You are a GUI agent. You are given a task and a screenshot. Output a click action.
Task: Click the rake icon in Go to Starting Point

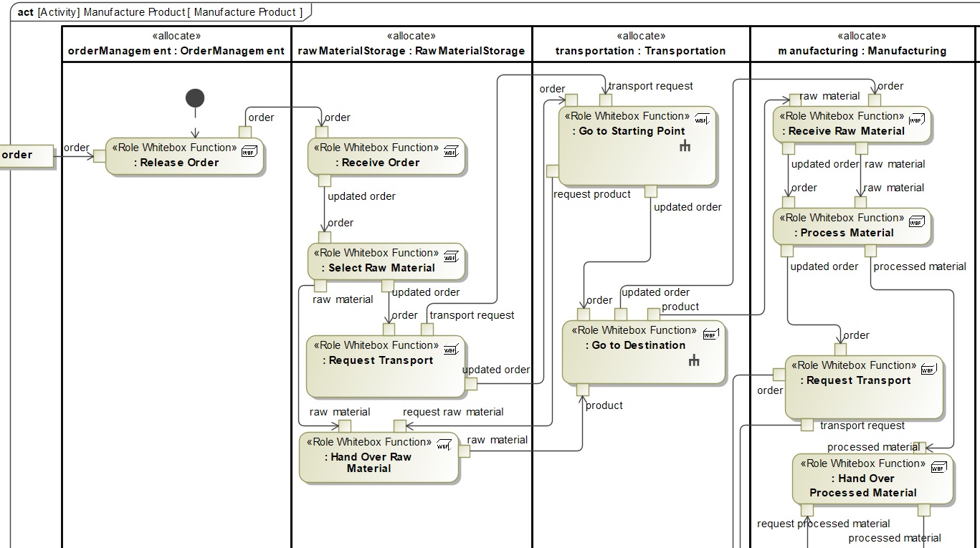pos(685,147)
